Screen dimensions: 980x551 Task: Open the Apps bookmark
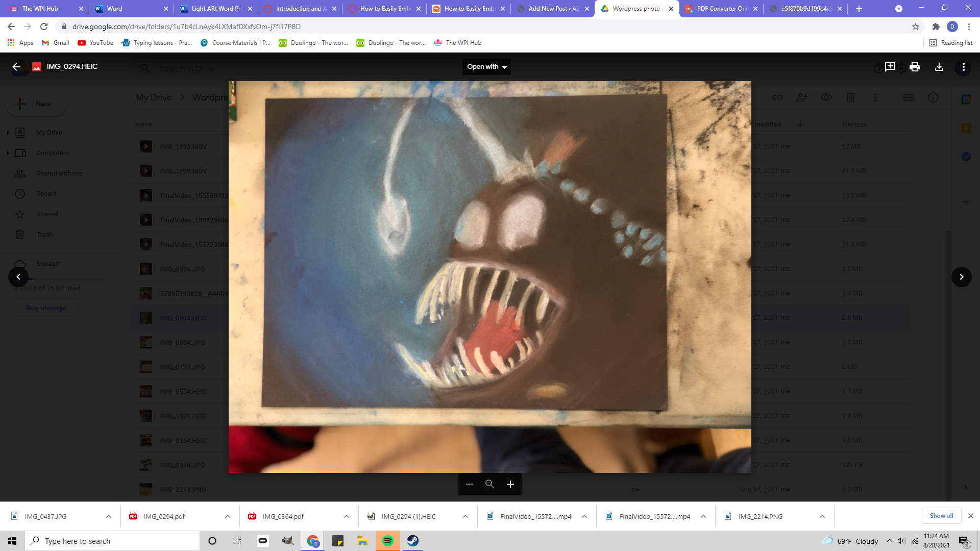[x=20, y=43]
